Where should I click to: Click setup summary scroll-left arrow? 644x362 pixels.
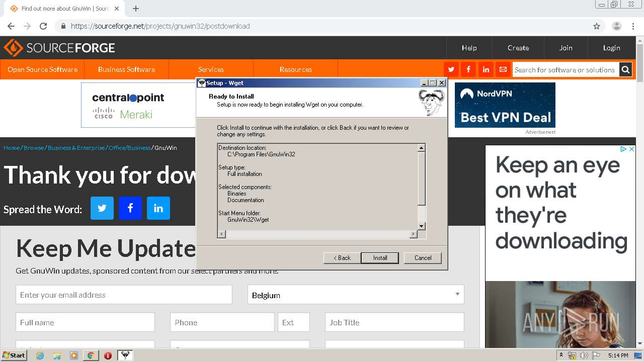(221, 234)
